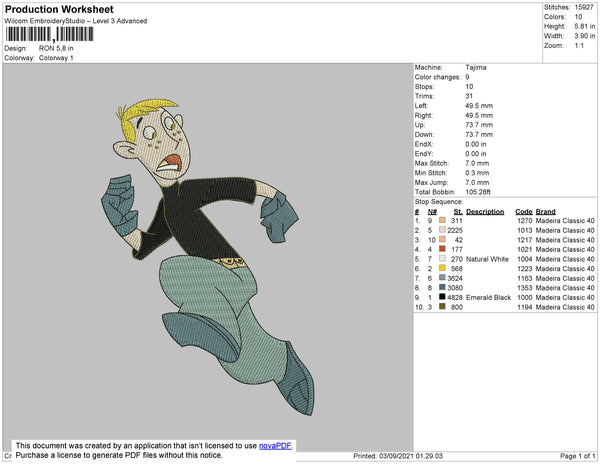
Task: Click the Trims value '31'
Action: 469,96
